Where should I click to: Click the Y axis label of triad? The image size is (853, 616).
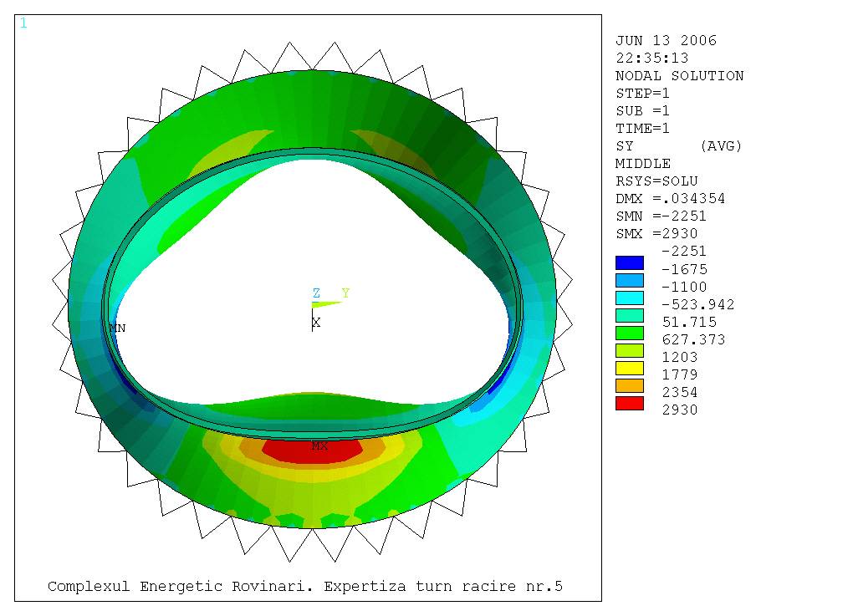(x=345, y=293)
